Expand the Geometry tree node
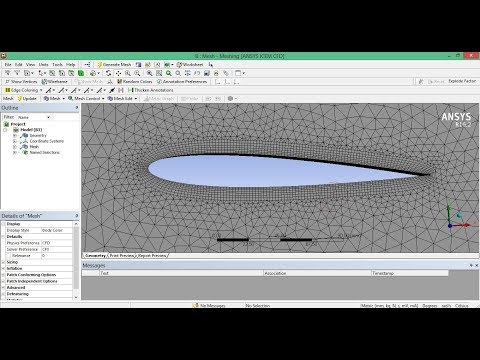The width and height of the screenshot is (480, 360). (x=15, y=136)
